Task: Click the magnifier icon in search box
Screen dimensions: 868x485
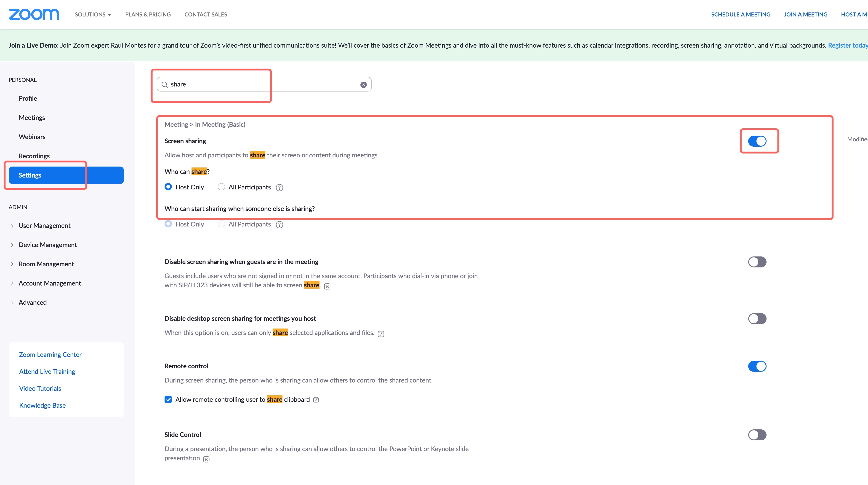Action: (x=164, y=85)
